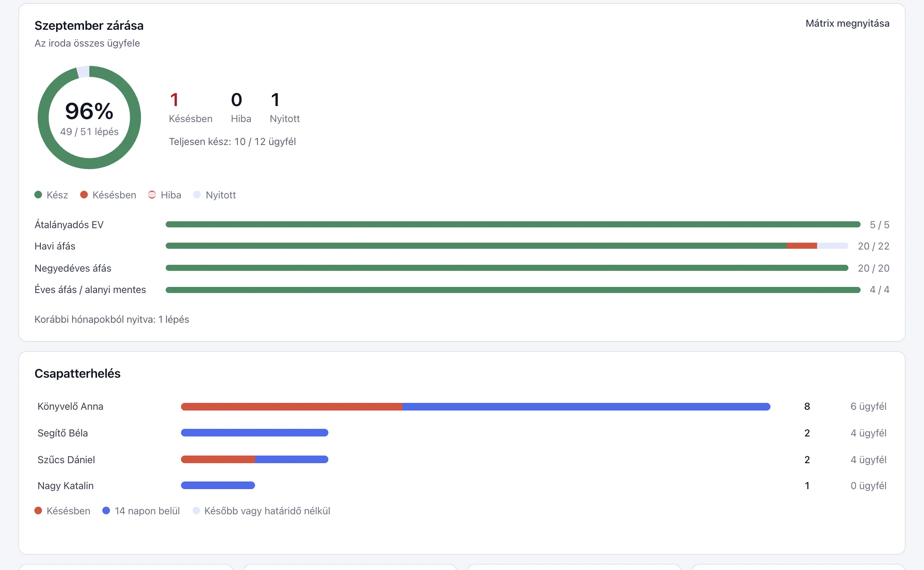
Task: Click the Hiba legend dot
Action: point(152,195)
